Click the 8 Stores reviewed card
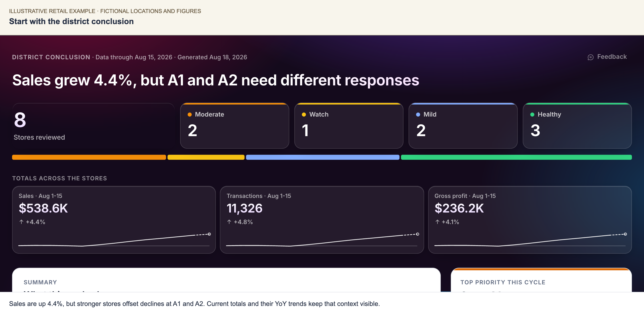The width and height of the screenshot is (644, 315). (x=93, y=126)
